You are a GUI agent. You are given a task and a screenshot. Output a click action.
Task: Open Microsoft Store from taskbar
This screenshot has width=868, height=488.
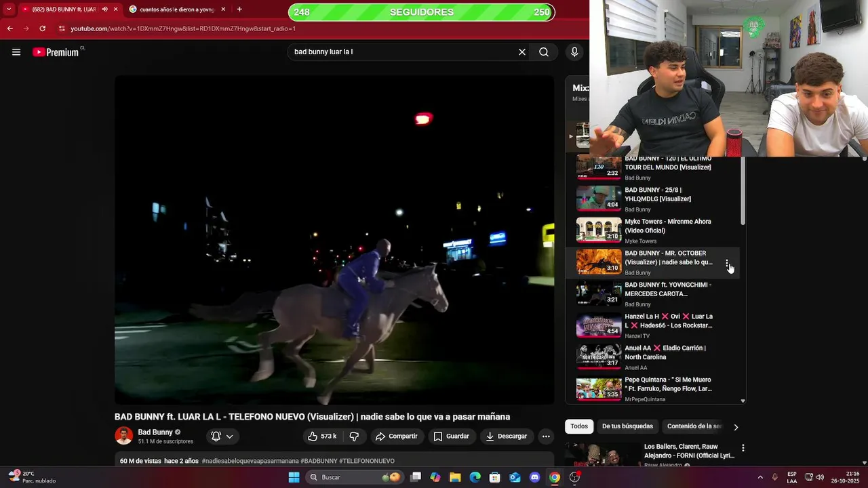[x=495, y=477]
